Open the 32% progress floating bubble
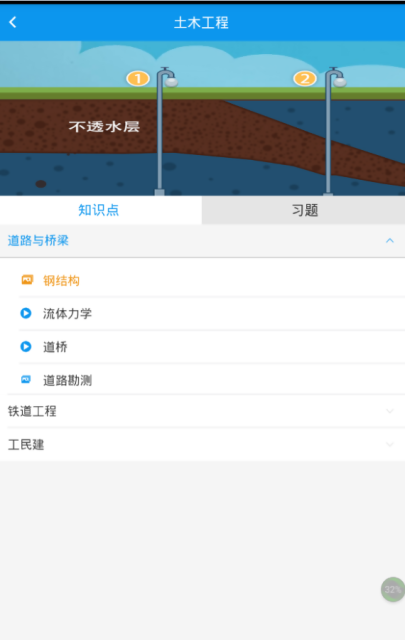The height and width of the screenshot is (640, 405). (x=393, y=589)
